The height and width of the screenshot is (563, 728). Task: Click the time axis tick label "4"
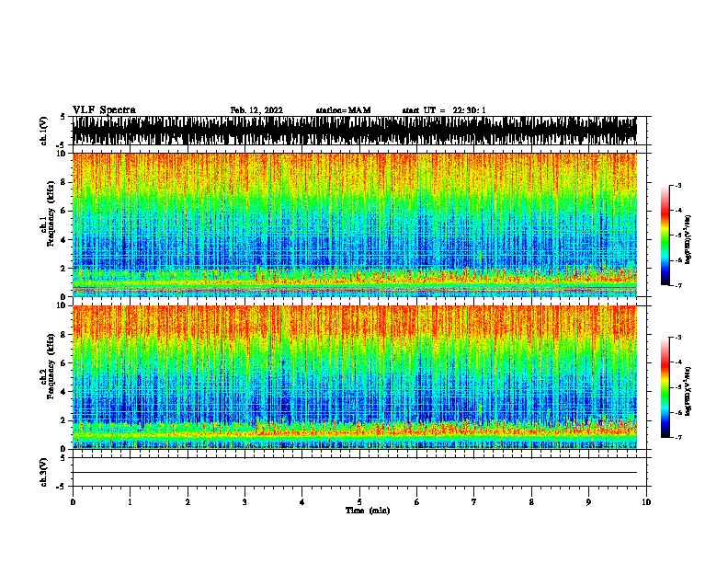pos(302,502)
